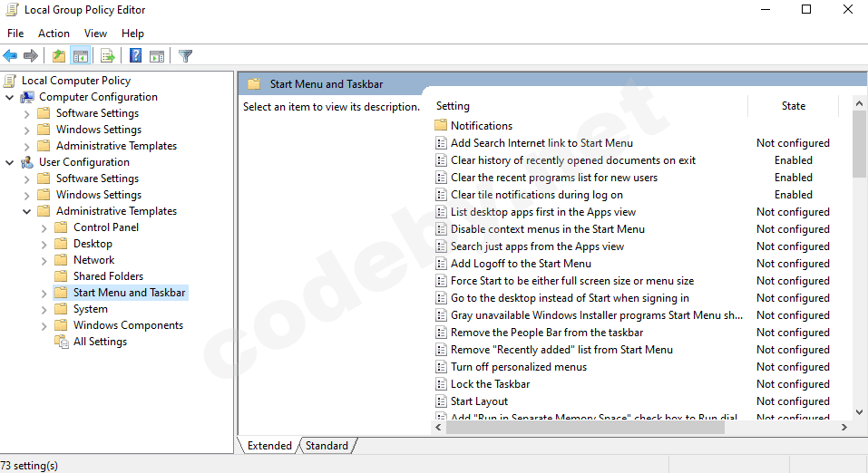Click the Forward arrow toolbar icon

[x=31, y=56]
